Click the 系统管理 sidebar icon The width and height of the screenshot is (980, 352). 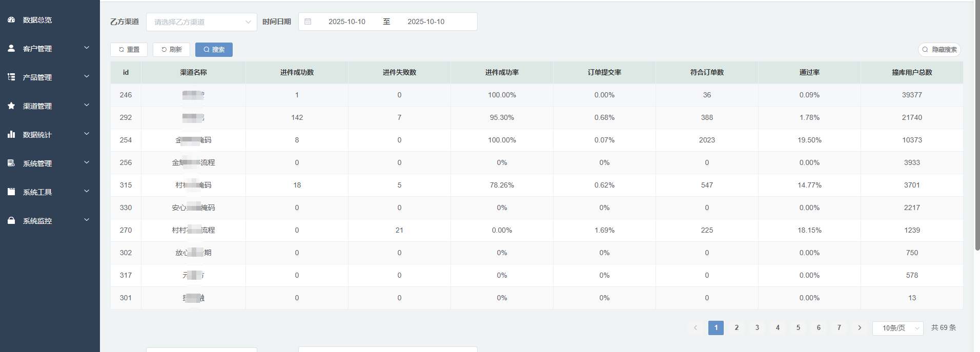click(11, 163)
